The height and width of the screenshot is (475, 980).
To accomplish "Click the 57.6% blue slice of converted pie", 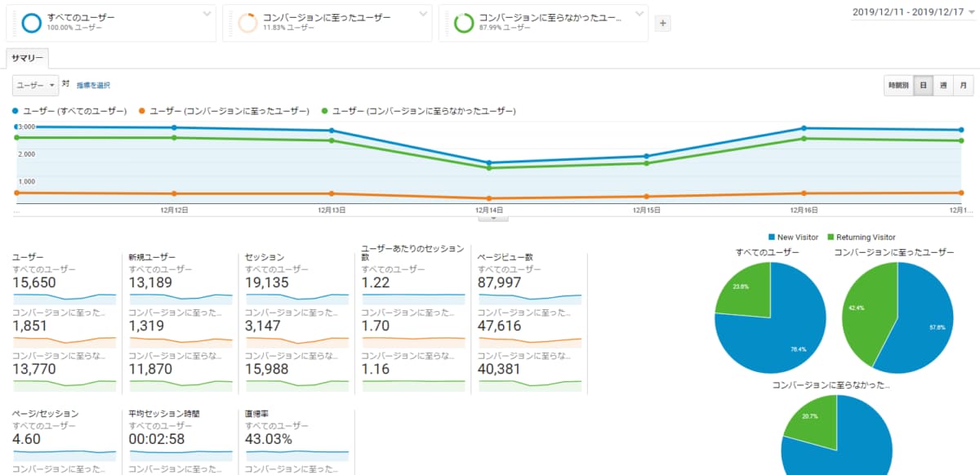I will tap(919, 322).
